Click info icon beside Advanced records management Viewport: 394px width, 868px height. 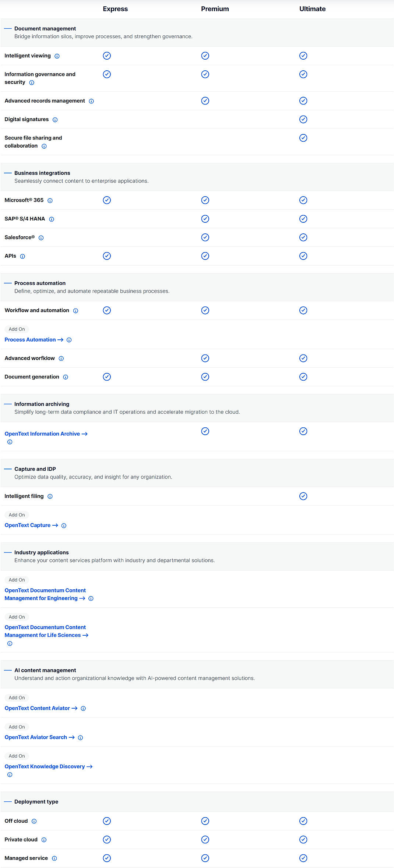tap(91, 101)
